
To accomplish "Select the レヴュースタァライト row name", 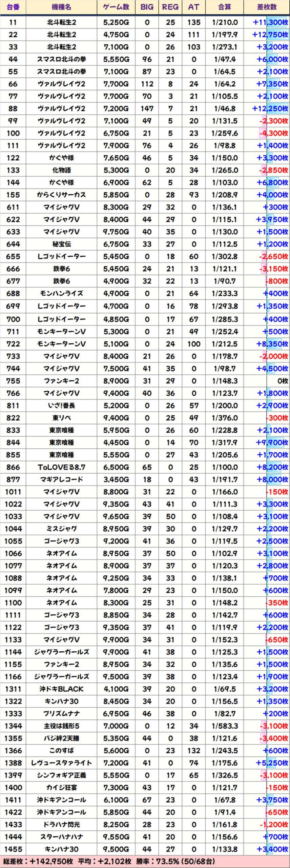I will coord(61,763).
